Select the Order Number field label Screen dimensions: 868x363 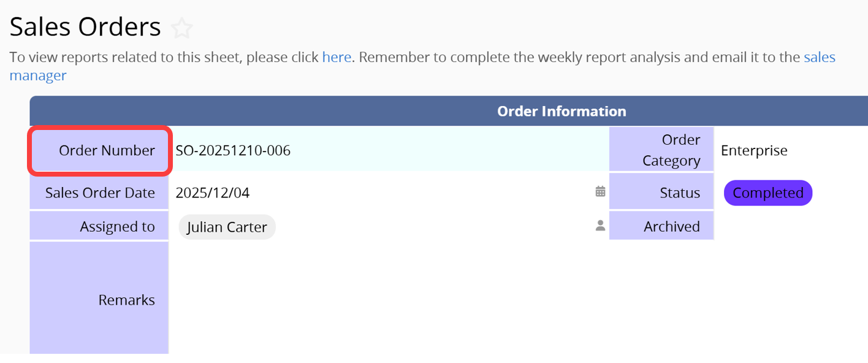[99, 150]
